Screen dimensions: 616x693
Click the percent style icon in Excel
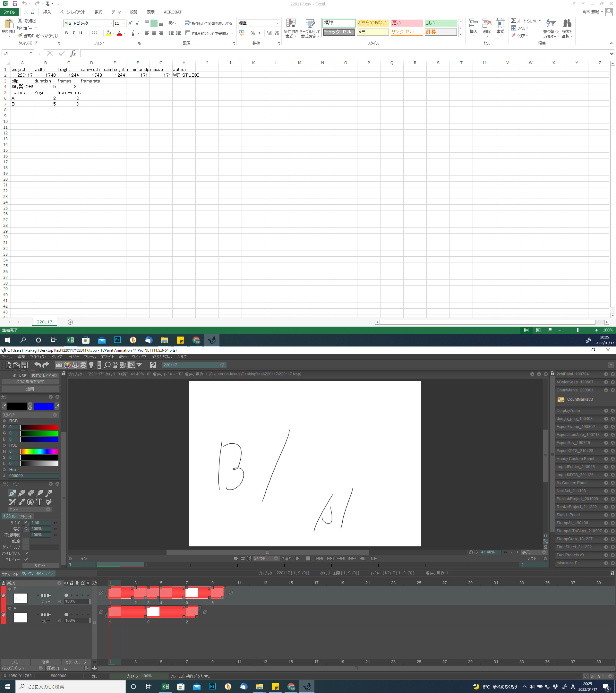pos(252,33)
